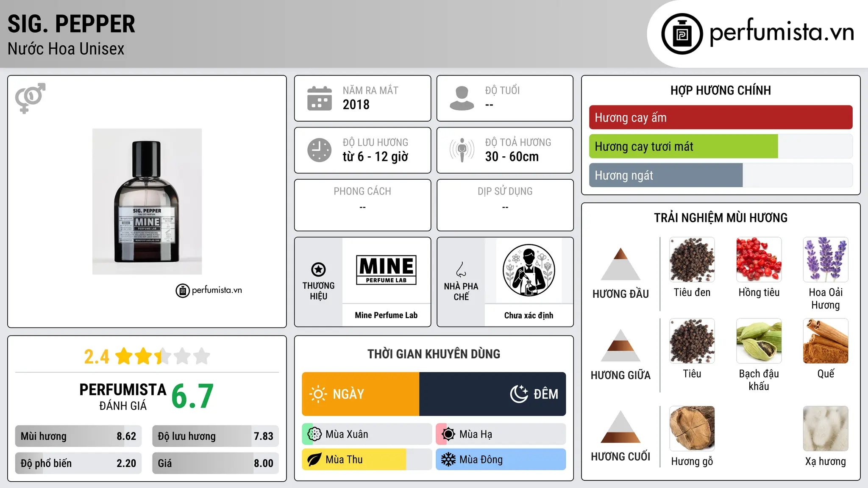
Task: Click the perfumer silhouette avatar
Action: click(529, 270)
